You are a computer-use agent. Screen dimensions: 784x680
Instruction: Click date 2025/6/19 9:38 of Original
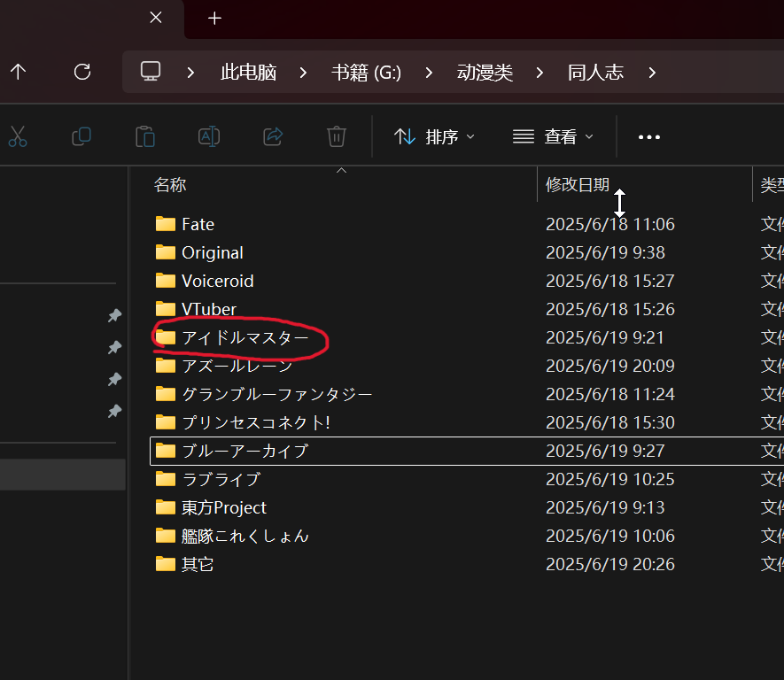tap(605, 253)
